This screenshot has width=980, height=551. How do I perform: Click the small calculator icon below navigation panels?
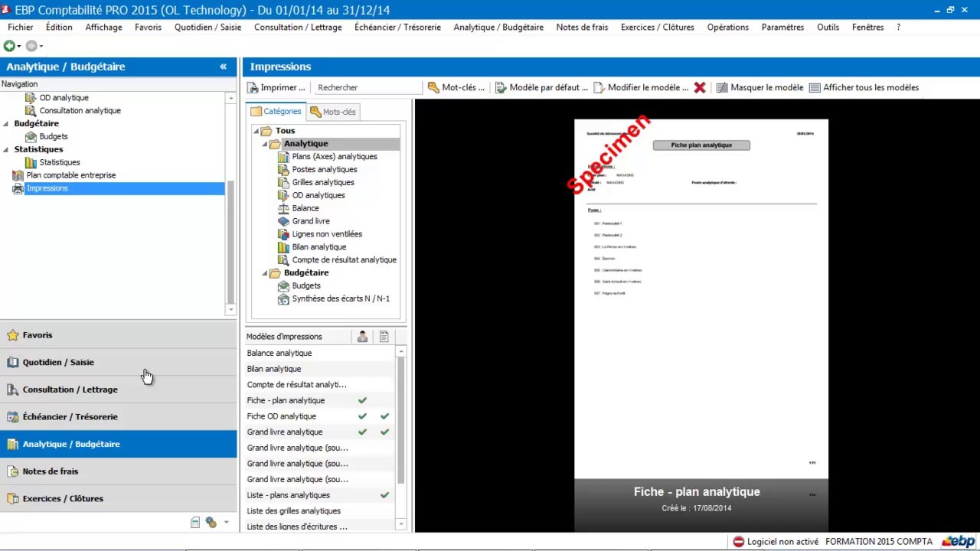click(195, 523)
